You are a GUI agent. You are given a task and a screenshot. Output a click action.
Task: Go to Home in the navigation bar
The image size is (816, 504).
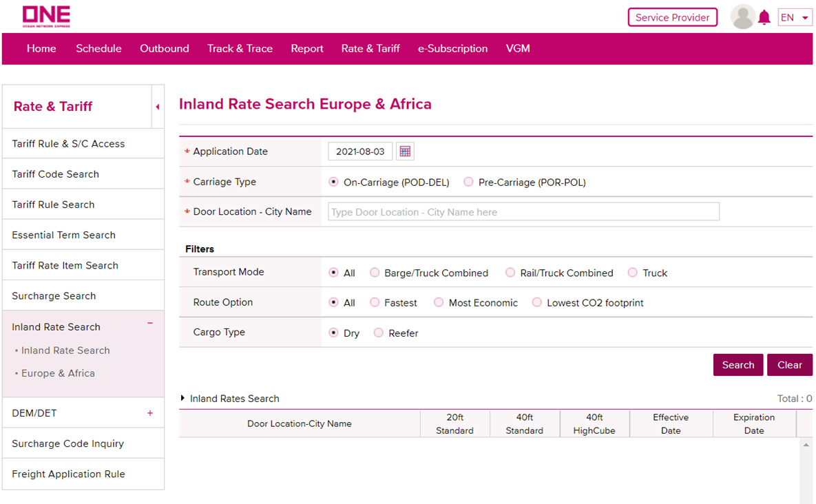41,48
